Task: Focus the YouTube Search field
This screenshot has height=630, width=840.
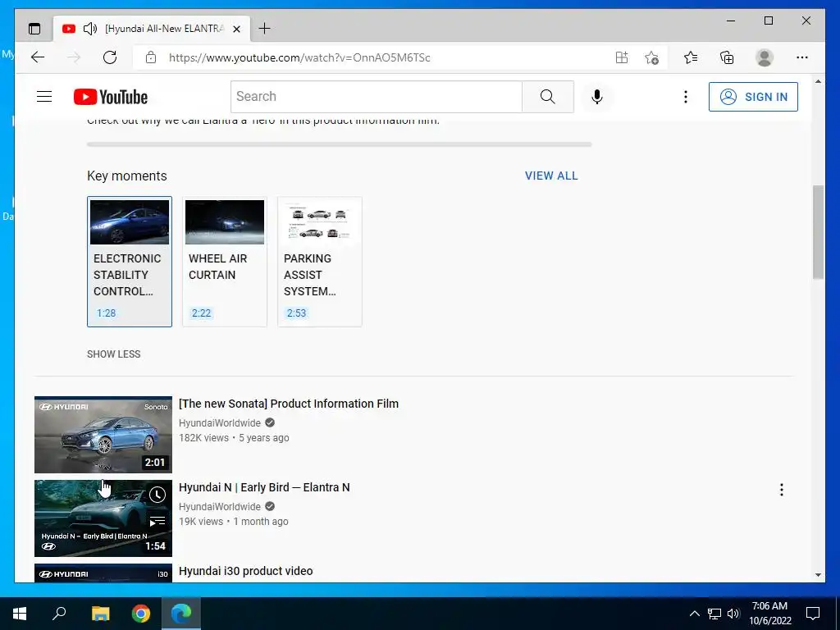Action: [377, 97]
